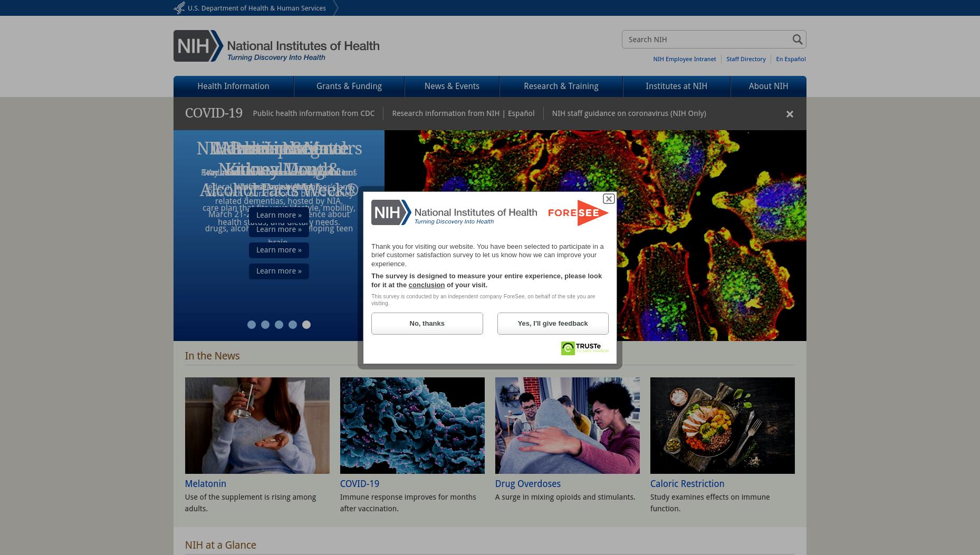Open NIH staff guidance on coronavirus link
980x555 pixels.
(x=629, y=113)
